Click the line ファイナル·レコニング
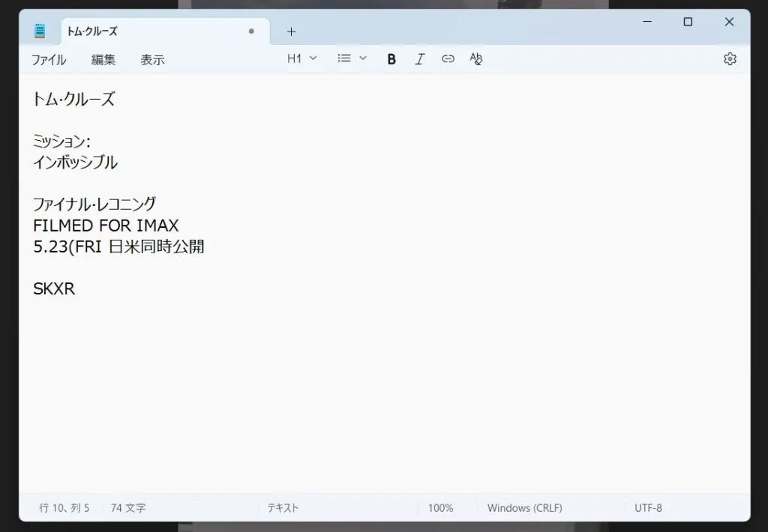This screenshot has height=532, width=768. (94, 204)
